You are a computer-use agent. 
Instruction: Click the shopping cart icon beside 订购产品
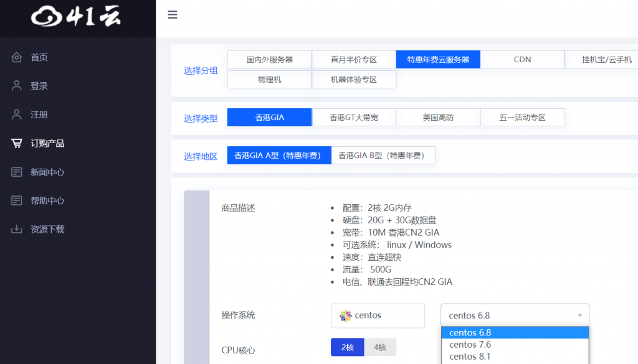tap(17, 143)
